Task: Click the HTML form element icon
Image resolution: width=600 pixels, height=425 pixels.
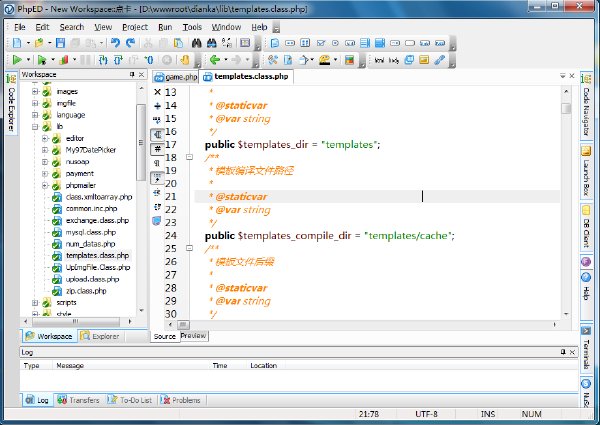Action: coord(275,43)
